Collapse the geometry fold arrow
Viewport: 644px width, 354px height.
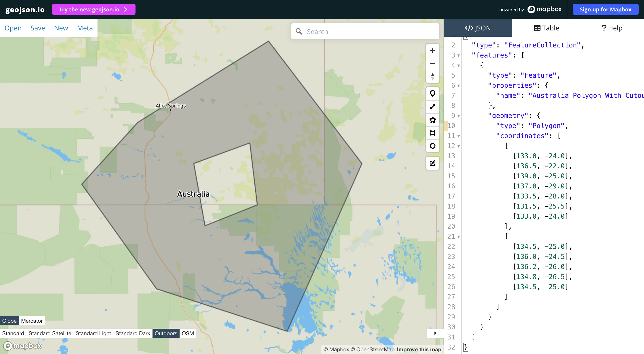(x=458, y=116)
